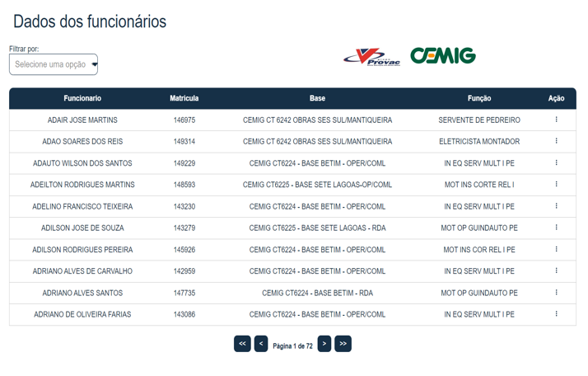Screen dimensions: 588x376
Task: Open actions menu for ADILSON JOSE DE SOUZA
Action: 556,228
